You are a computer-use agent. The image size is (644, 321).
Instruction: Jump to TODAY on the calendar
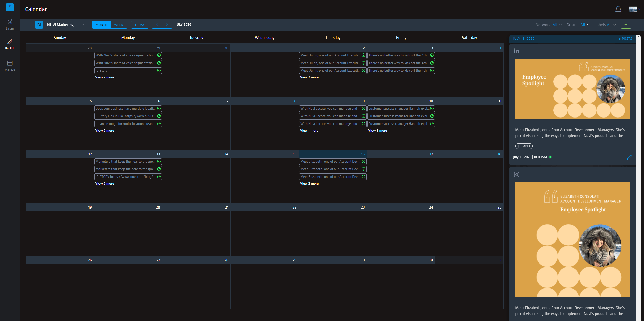[x=140, y=25]
